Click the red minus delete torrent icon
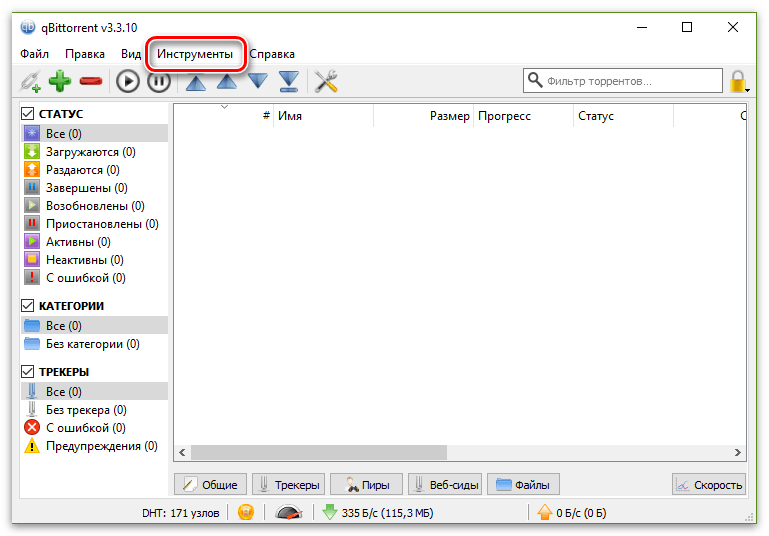Screen dimensions: 769x536 click(91, 81)
